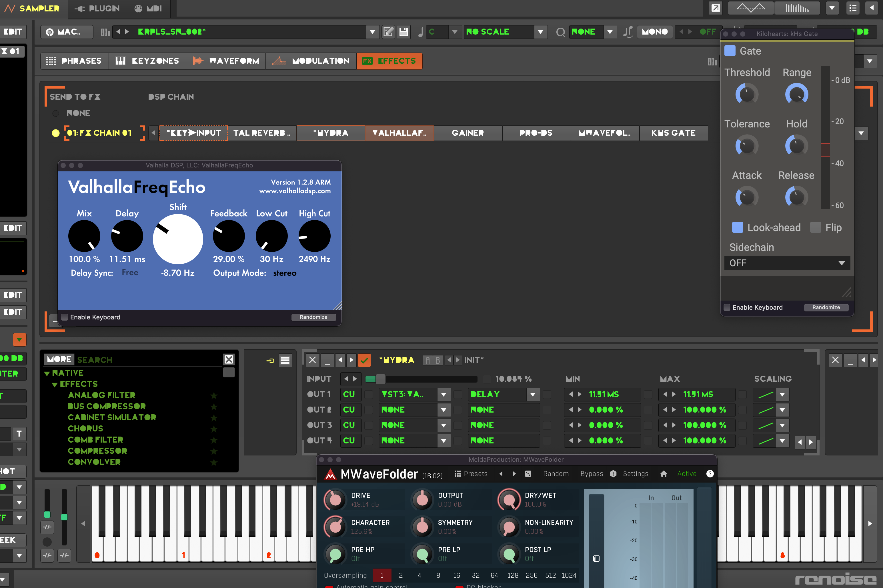Select the TAL REVERB device in chain
Viewport: 883px width, 588px height.
[262, 133]
